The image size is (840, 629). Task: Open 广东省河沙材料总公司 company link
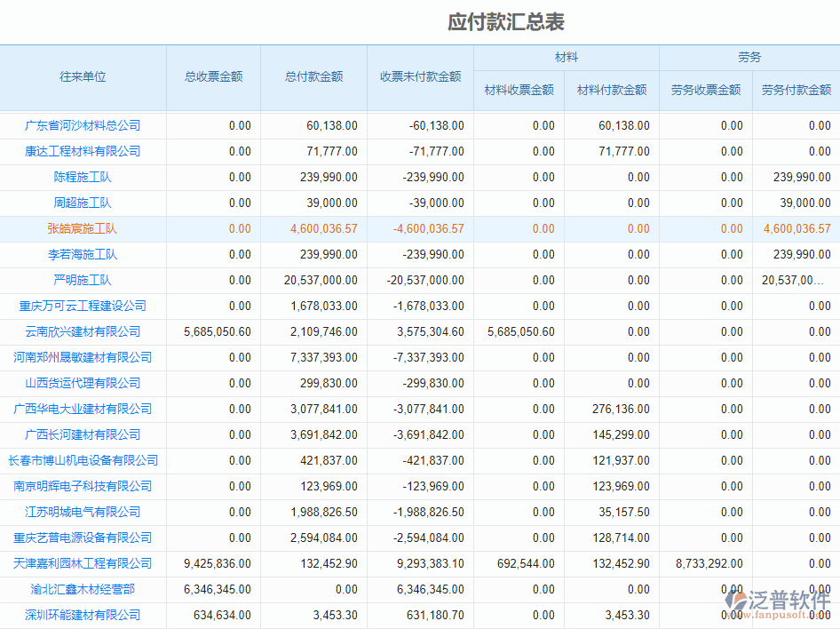(x=83, y=125)
